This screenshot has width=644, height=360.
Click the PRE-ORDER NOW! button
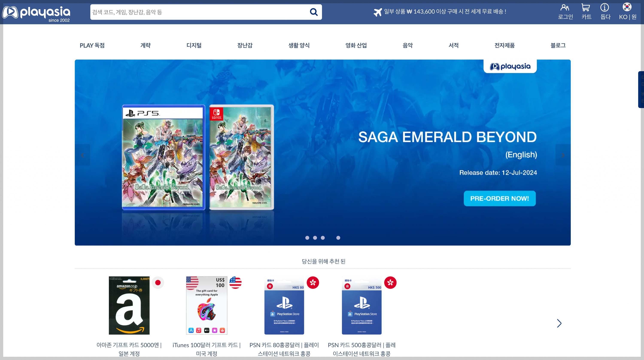click(x=500, y=199)
